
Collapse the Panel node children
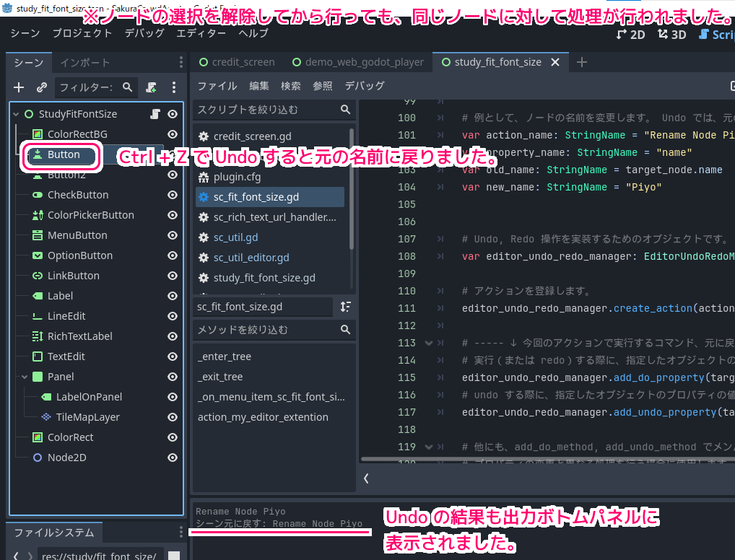[25, 377]
